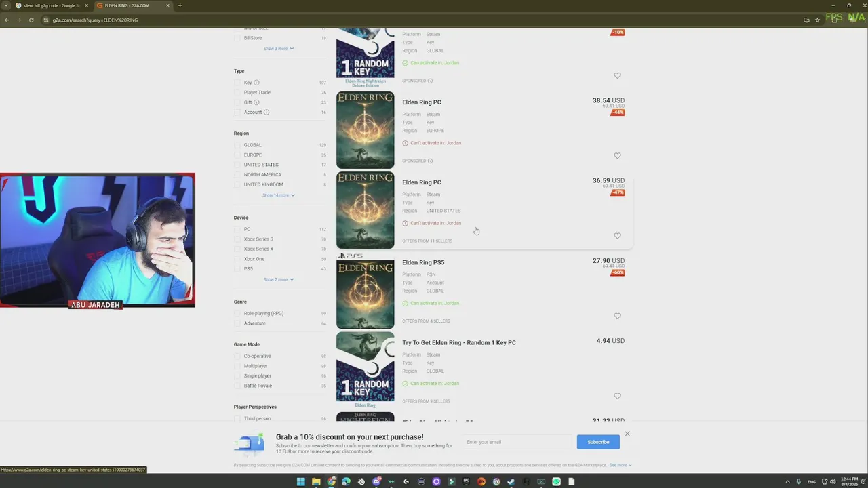This screenshot has width=868, height=488.
Task: Tick the Player Trade checkbox
Action: click(x=237, y=92)
